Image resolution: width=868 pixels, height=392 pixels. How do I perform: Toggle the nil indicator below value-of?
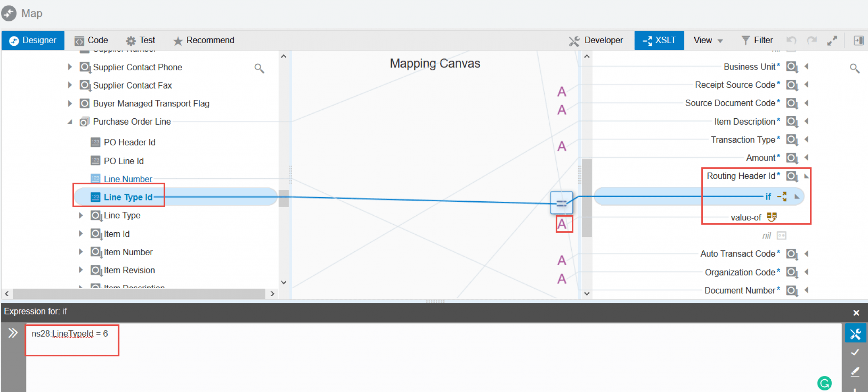[781, 235]
